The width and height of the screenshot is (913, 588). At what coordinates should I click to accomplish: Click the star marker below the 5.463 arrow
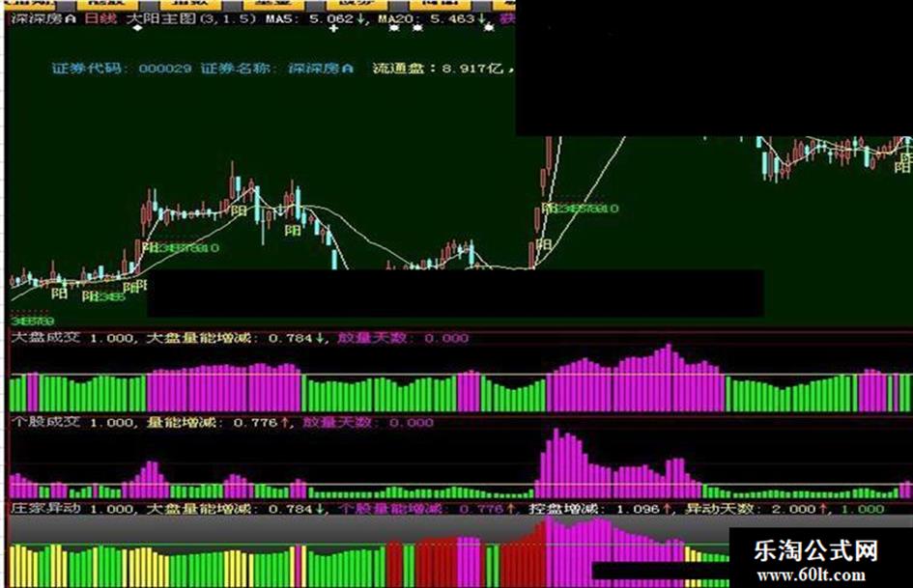(489, 27)
